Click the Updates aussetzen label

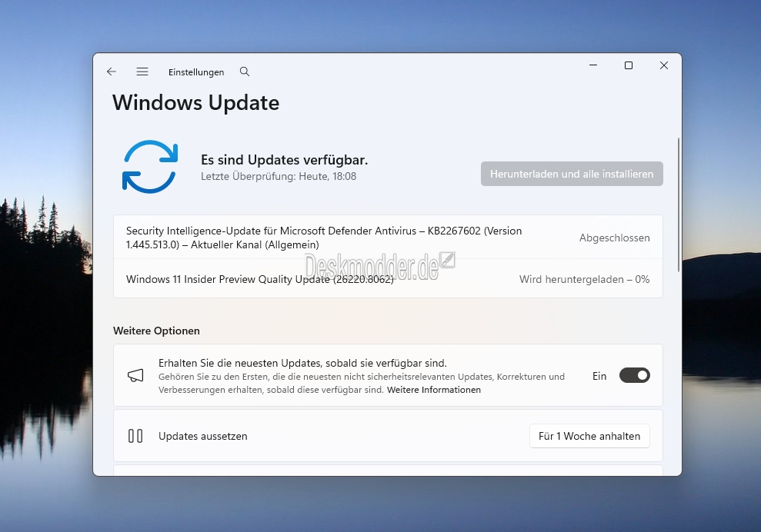point(203,436)
